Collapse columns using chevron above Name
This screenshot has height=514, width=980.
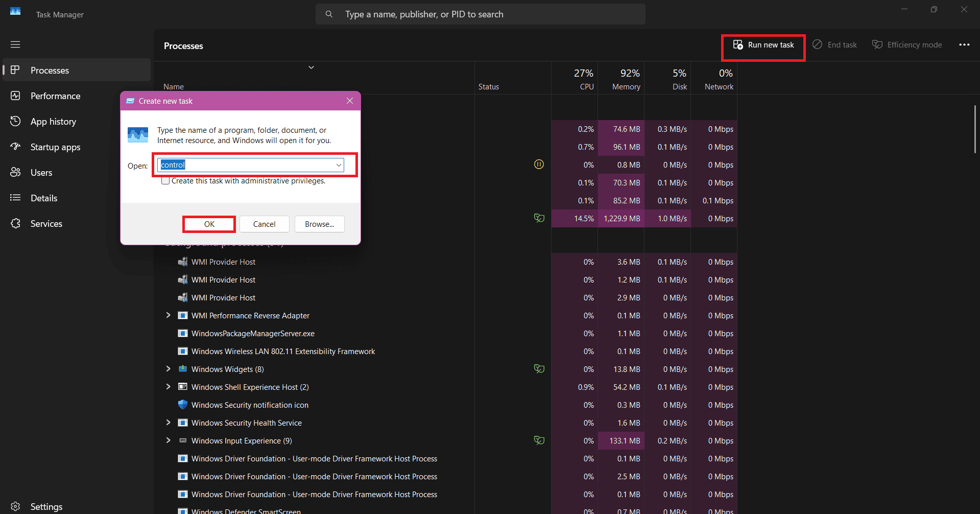click(311, 67)
